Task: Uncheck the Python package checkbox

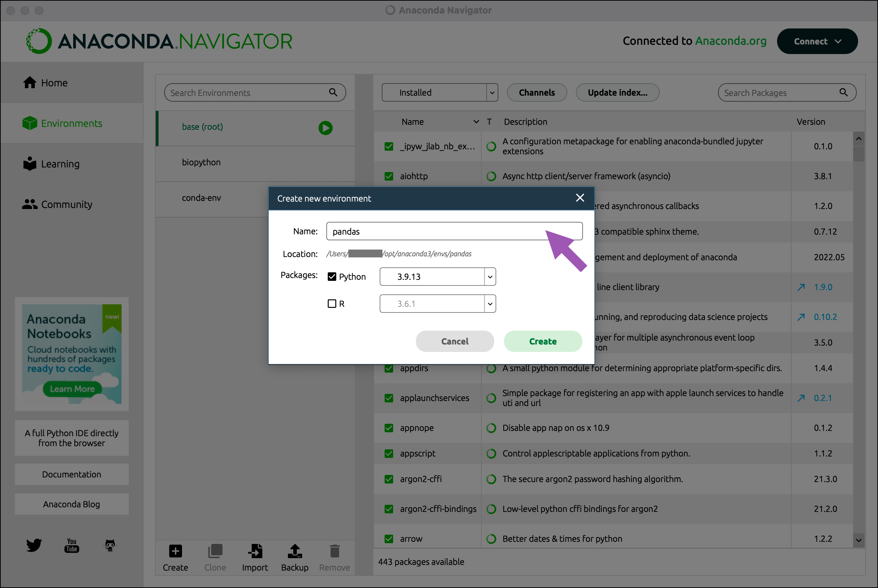Action: [332, 276]
